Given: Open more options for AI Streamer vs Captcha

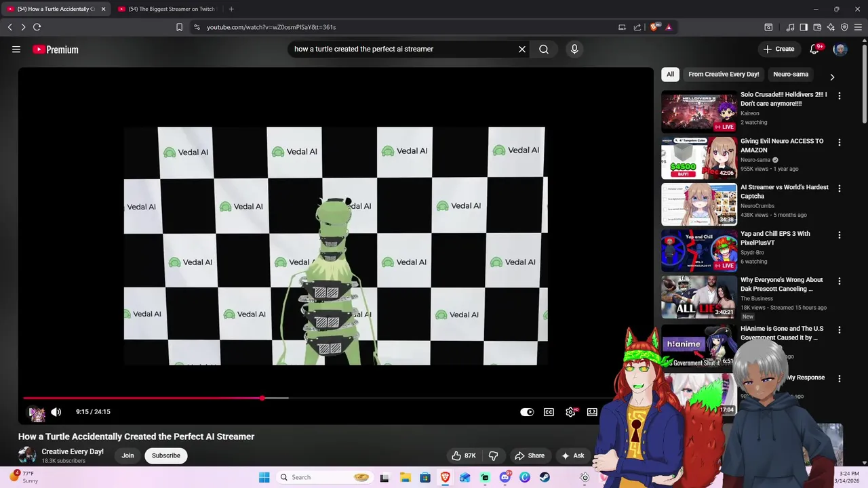Looking at the screenshot, I should (840, 188).
